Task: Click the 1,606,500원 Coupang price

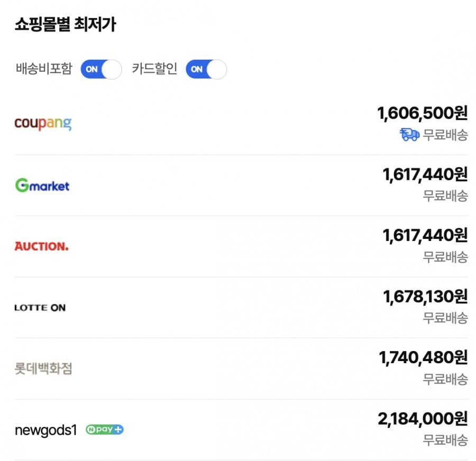Action: tap(422, 113)
